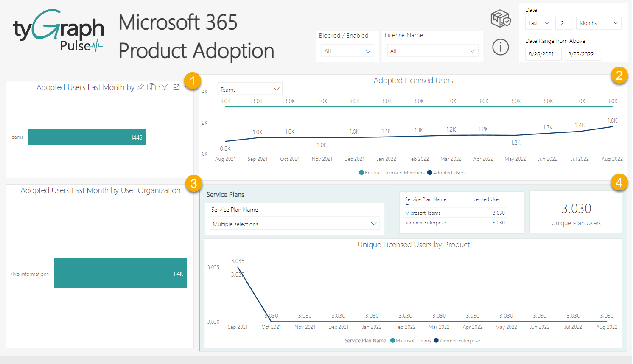
Task: Open the Teams dropdown on Adopted Licensed Users
Action: tap(249, 89)
